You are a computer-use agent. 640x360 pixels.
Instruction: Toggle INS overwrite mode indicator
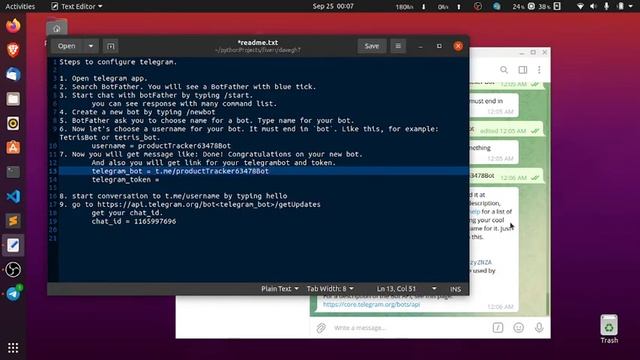456,289
